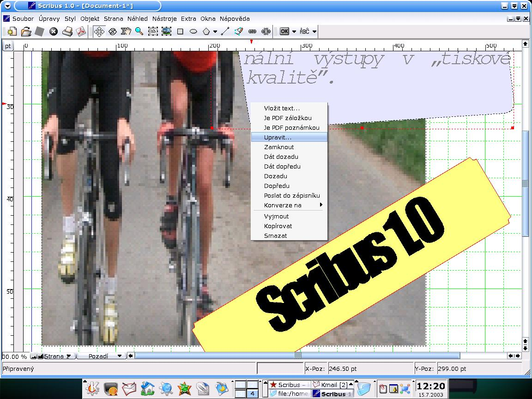Image resolution: width=532 pixels, height=399 pixels.
Task: Choose Upravit... in the context menu
Action: [x=278, y=137]
